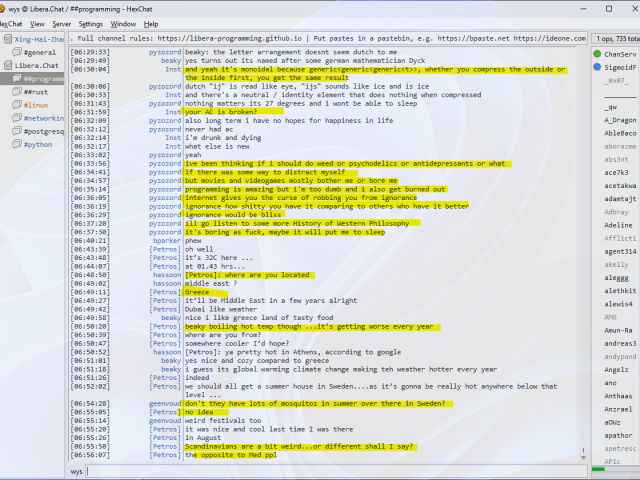Select the #general channel icon
The image size is (640, 480).
tap(15, 51)
